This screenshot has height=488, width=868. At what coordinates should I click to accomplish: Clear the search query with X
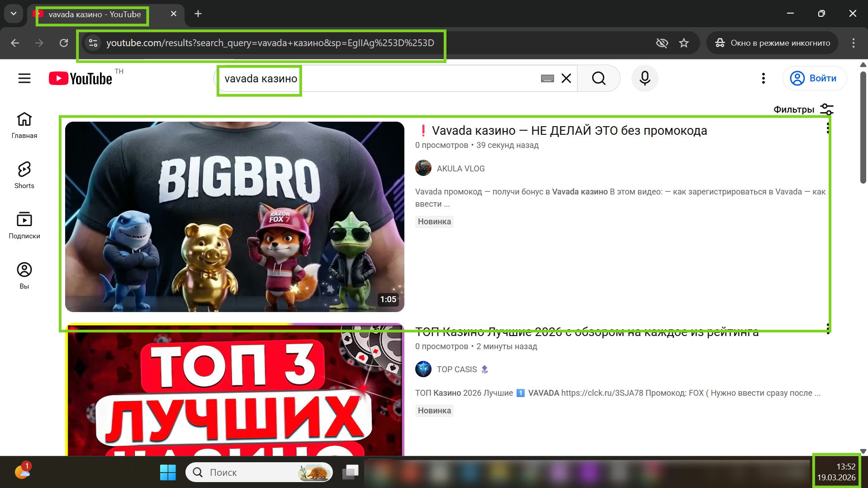566,78
